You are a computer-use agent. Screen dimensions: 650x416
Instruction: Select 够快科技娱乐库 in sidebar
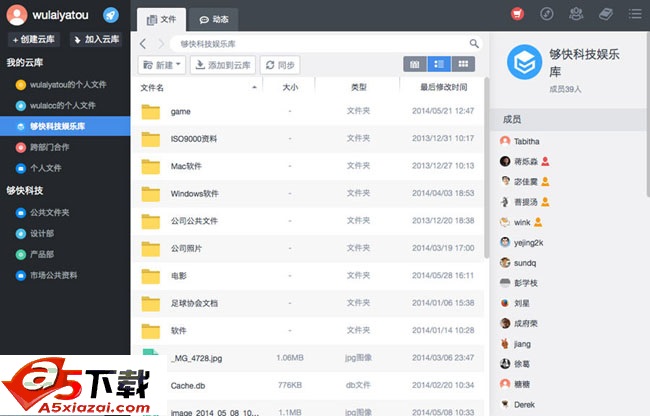[65, 126]
